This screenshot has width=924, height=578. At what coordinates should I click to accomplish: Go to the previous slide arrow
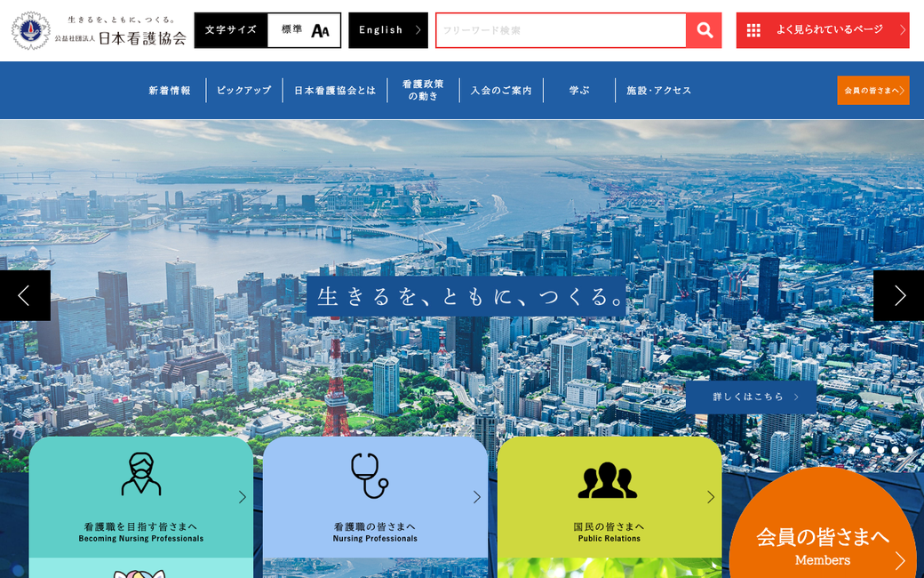pyautogui.click(x=25, y=295)
